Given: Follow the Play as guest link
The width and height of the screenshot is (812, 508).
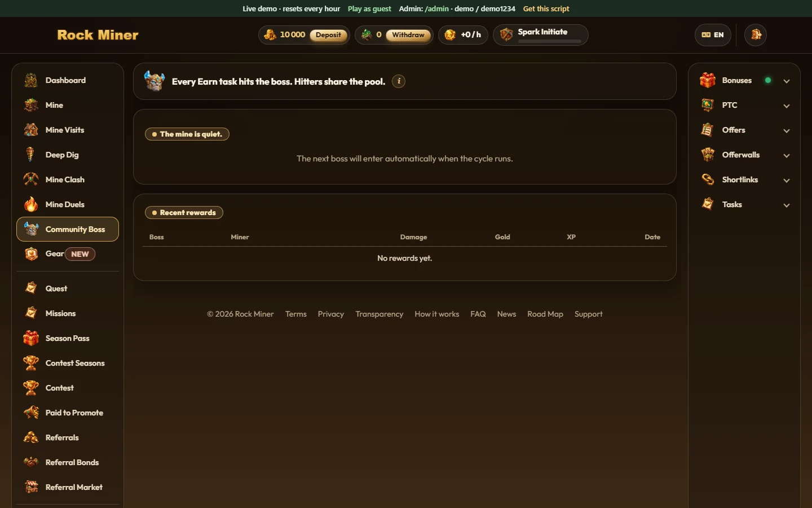Looking at the screenshot, I should 369,8.
